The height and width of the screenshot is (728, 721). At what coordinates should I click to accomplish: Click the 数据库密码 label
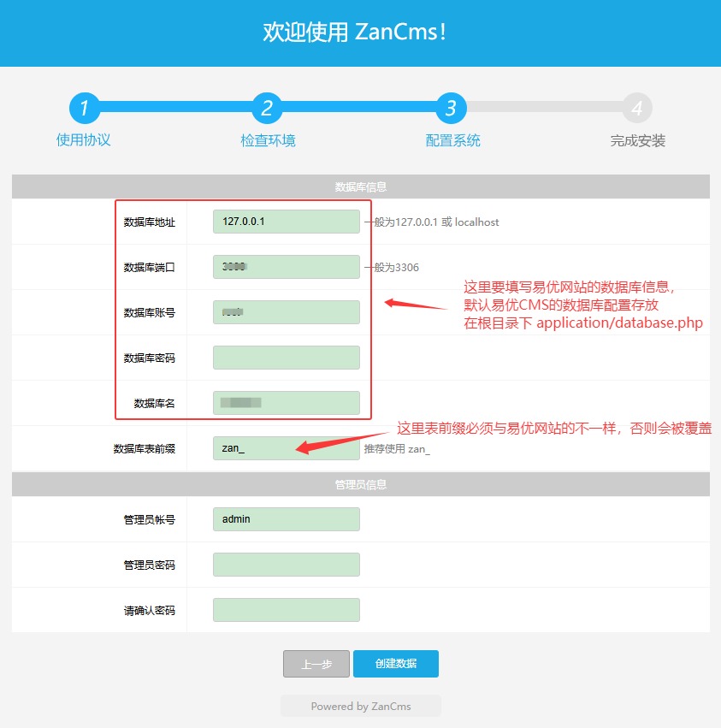tap(150, 358)
